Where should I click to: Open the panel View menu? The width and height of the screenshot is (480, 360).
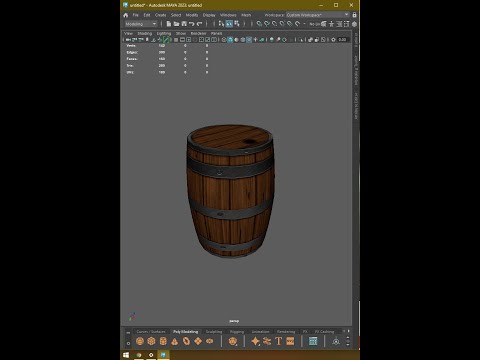pyautogui.click(x=128, y=33)
